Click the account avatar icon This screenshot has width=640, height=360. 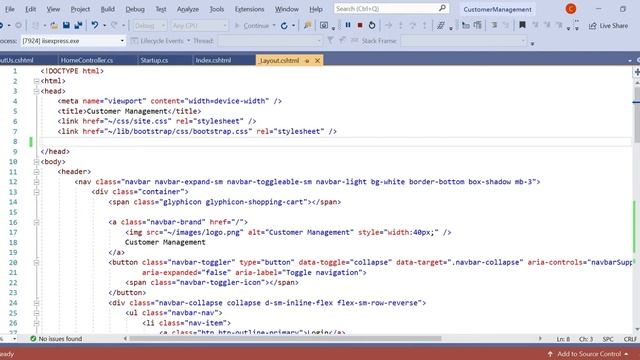pos(571,9)
